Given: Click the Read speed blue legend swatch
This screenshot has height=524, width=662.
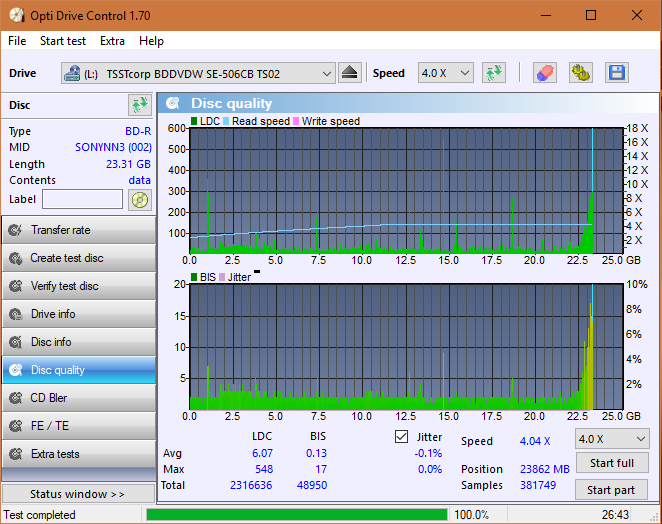Looking at the screenshot, I should tap(226, 121).
